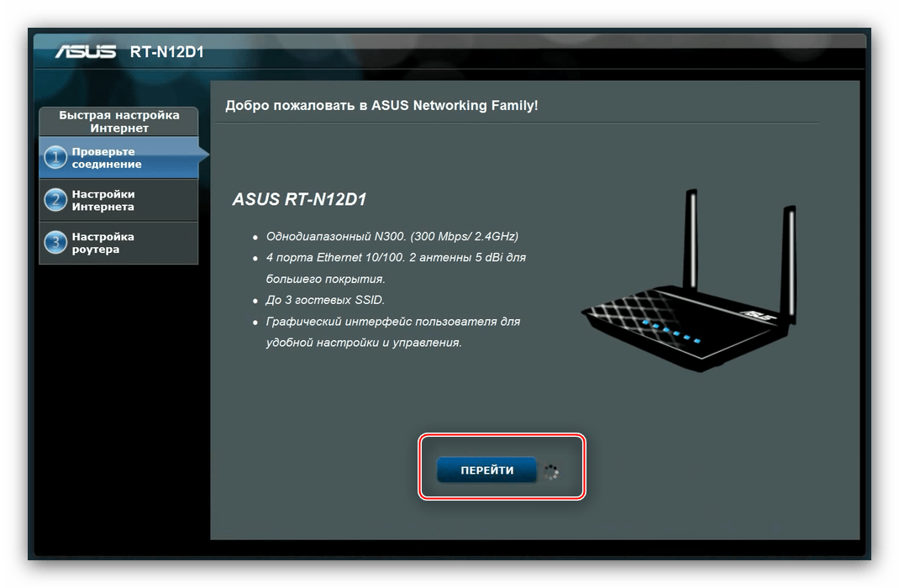Viewport: 899px width, 588px height.
Task: Click Добро пожаловать в ASUS Networking Family
Action: (x=381, y=106)
